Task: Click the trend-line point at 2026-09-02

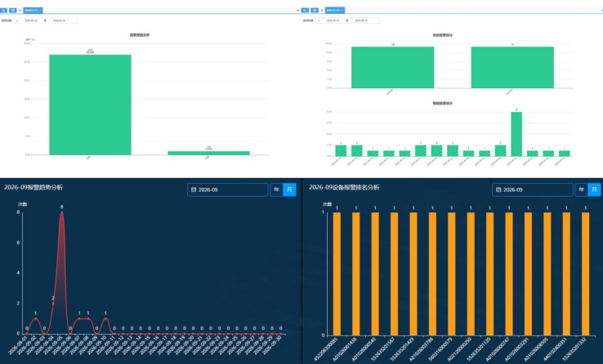Action: pos(35,318)
